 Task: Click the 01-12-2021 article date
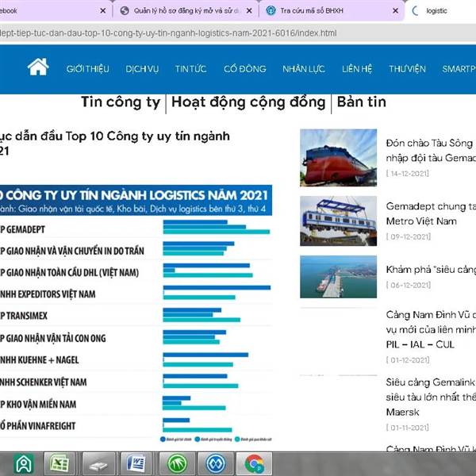[408, 360]
